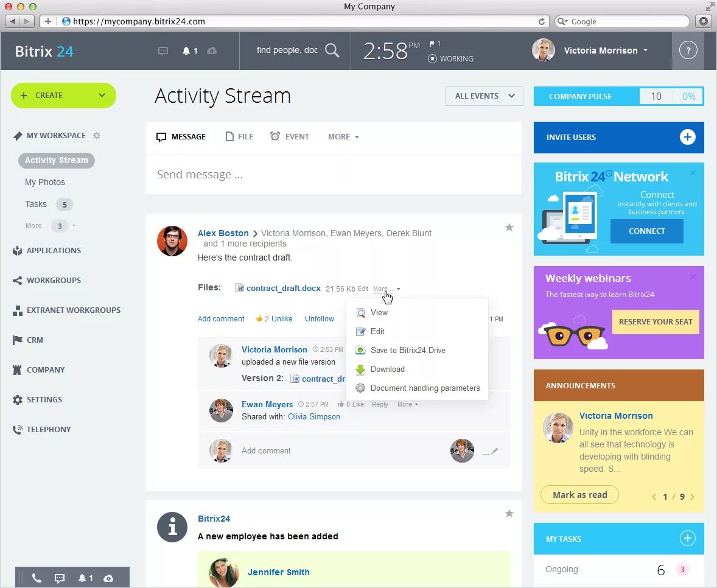Open the chat messages icon in header
This screenshot has height=588, width=717.
163,51
